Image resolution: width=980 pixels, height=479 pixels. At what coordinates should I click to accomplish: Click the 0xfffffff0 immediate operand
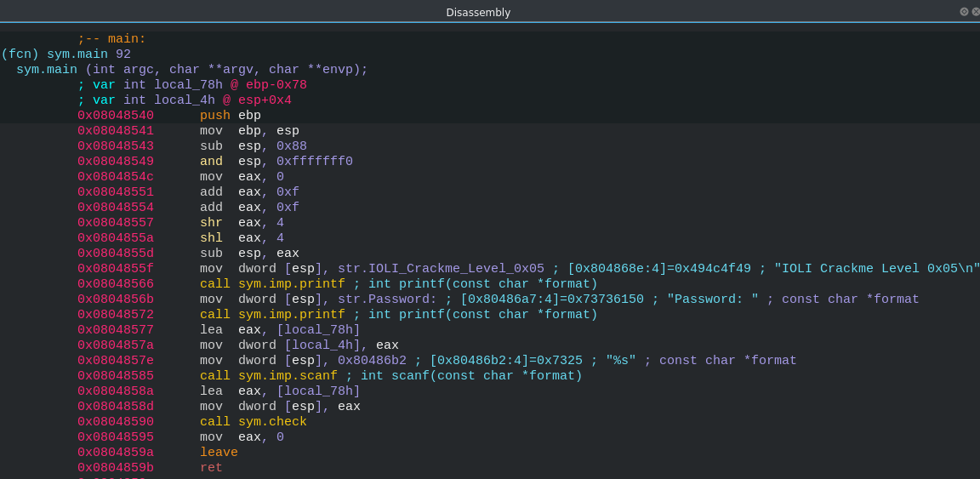click(x=315, y=162)
